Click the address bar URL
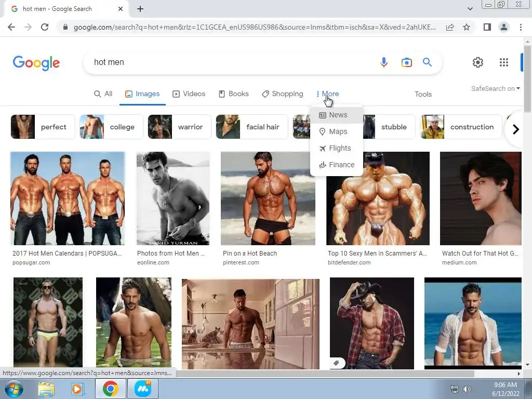532x399 pixels. tap(255, 27)
